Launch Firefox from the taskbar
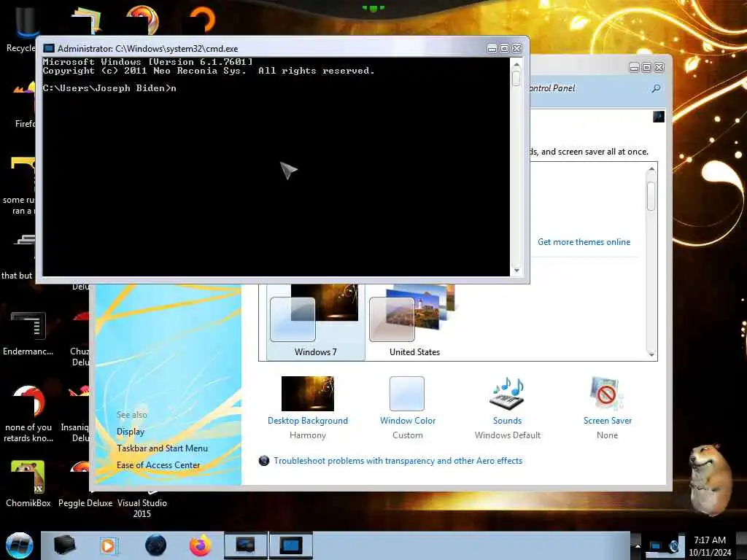Viewport: 747px width, 560px height. click(x=201, y=545)
